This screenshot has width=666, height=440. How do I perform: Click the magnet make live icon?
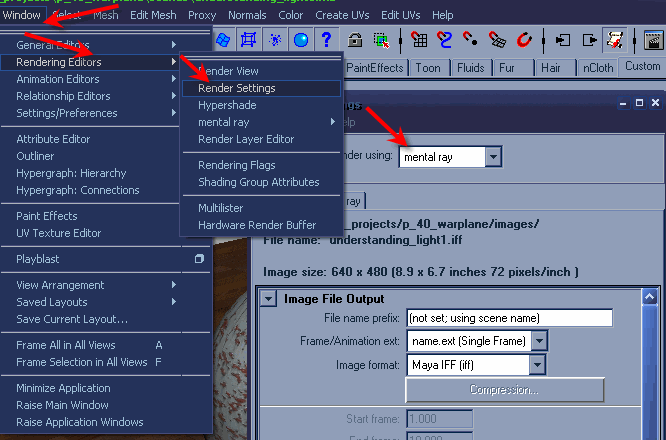523,40
